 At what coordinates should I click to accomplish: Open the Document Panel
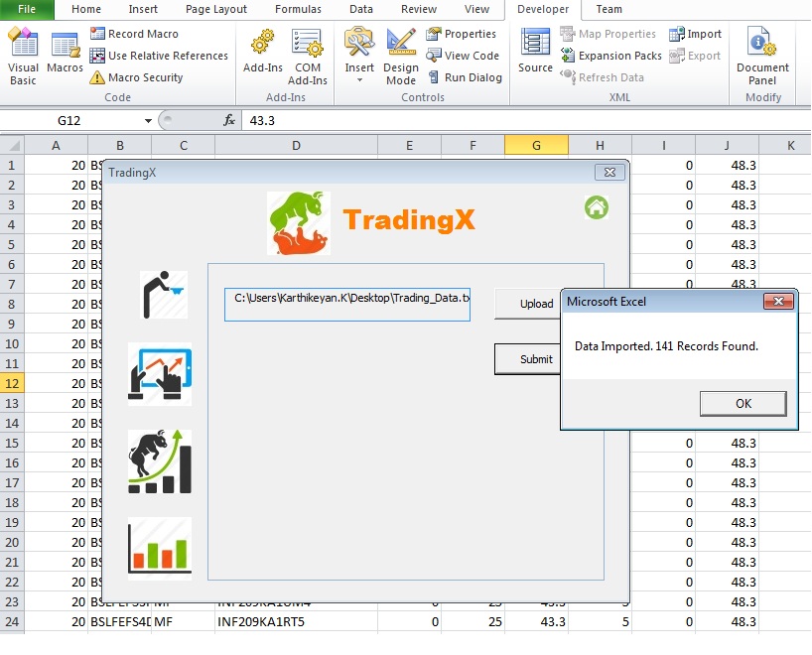click(x=762, y=57)
